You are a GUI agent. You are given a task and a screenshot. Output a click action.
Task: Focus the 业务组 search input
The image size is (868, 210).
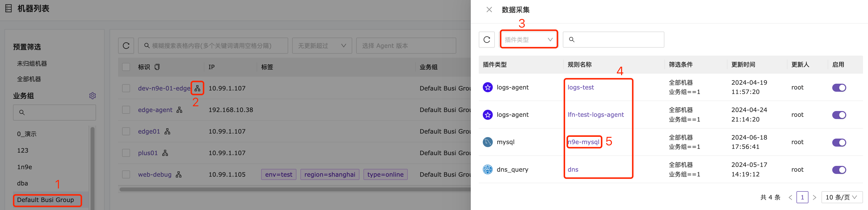[x=55, y=113]
